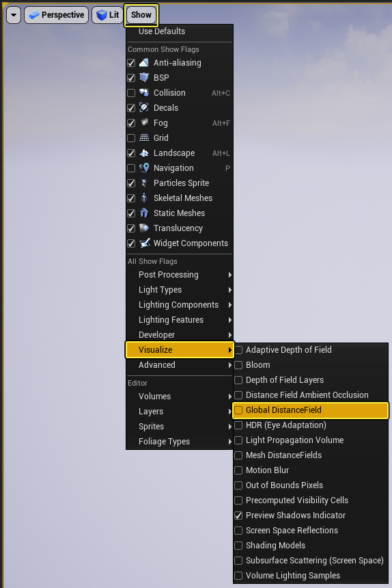Click the Skeletal Meshes figure icon

tap(144, 198)
